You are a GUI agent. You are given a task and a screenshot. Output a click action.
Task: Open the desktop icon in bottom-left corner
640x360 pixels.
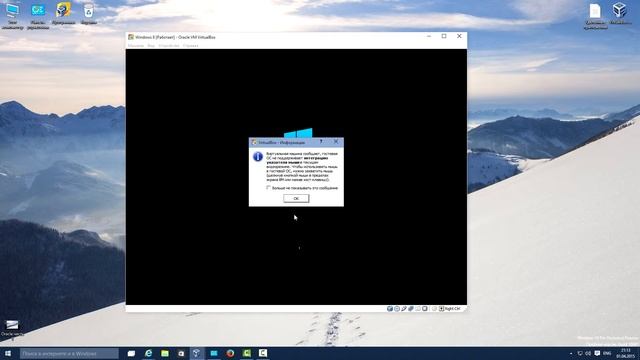click(x=12, y=329)
